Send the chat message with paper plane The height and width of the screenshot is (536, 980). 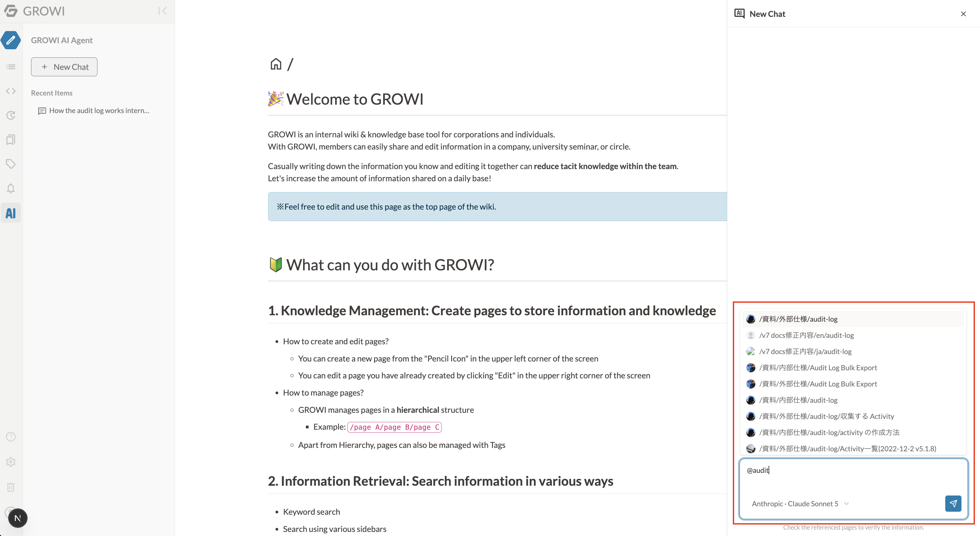953,503
